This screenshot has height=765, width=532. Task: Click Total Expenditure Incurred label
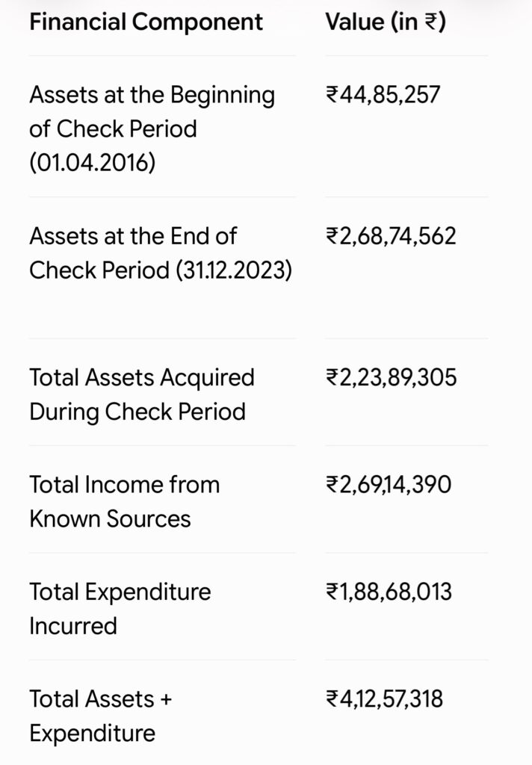[120, 609]
